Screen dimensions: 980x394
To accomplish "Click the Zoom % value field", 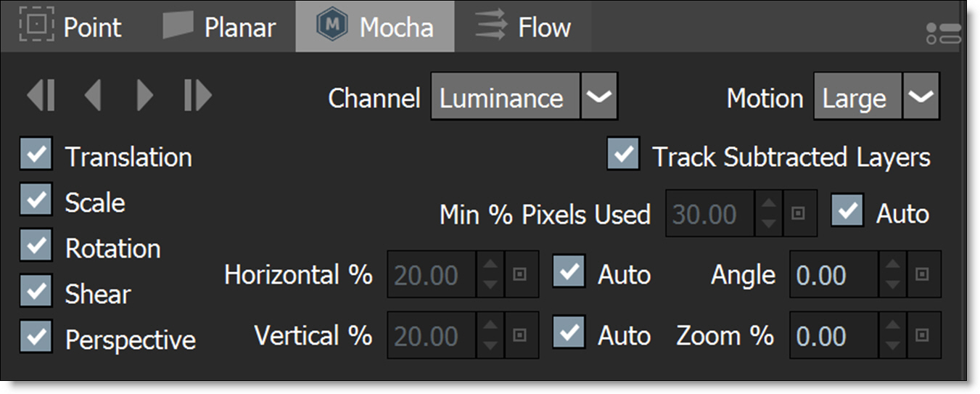I will pos(834,336).
